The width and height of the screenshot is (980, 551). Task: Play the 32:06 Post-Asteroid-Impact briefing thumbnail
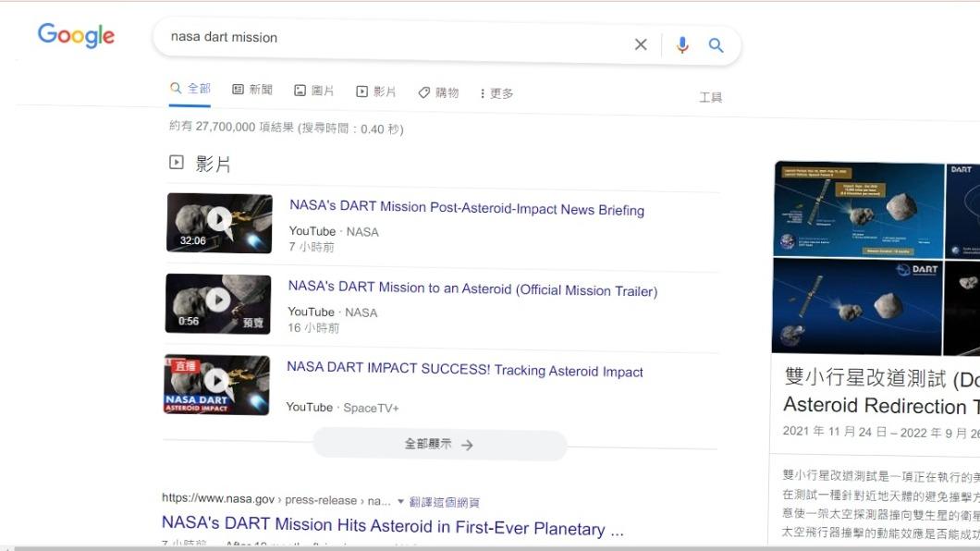click(x=219, y=223)
